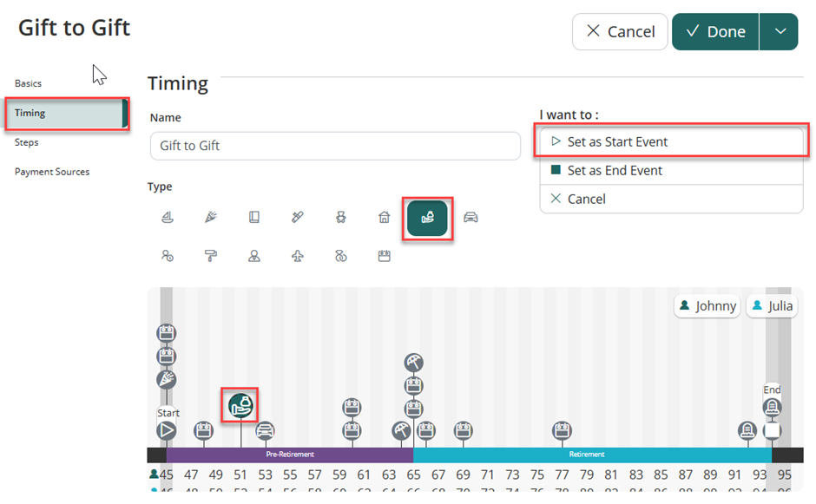Select the teddy bear event type
The image size is (816, 504).
click(x=341, y=218)
